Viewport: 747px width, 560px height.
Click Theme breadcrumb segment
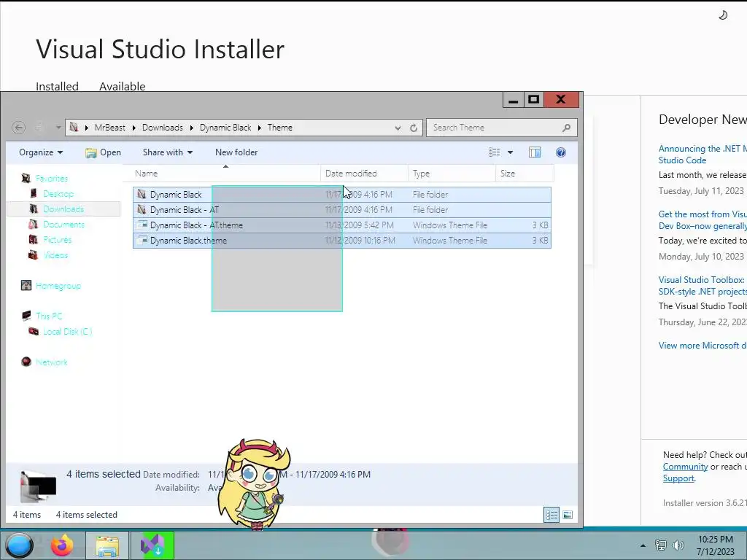(279, 128)
